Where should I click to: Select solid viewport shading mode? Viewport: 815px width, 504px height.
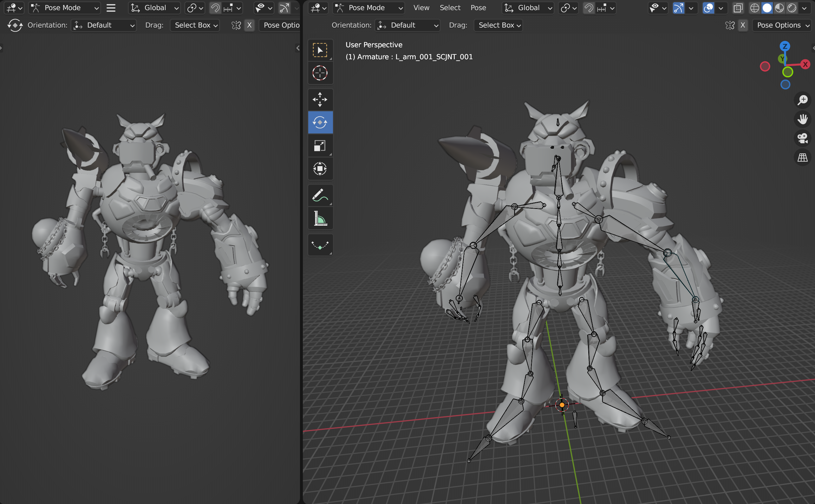pos(767,8)
